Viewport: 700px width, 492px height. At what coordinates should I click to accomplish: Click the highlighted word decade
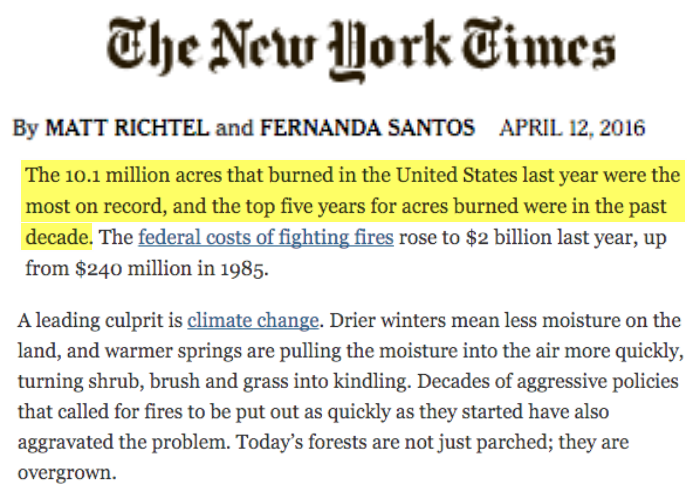tap(57, 237)
